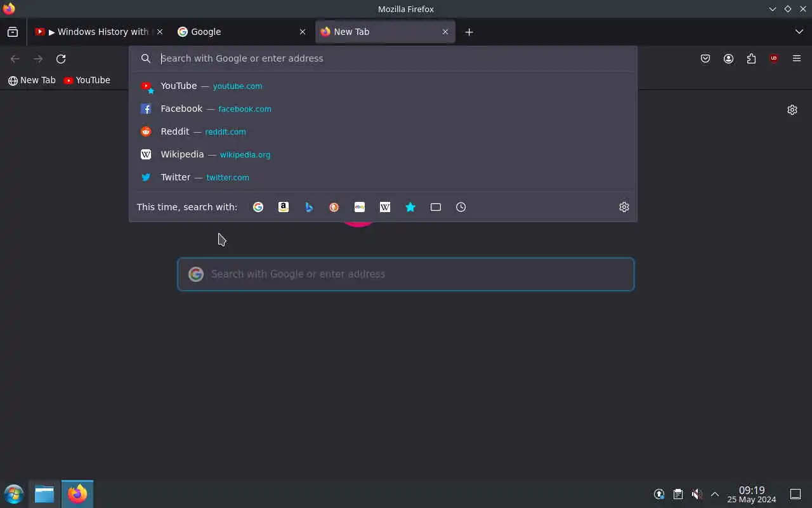Open new tab page personalization gear
Viewport: 812px width, 508px height.
pyautogui.click(x=792, y=110)
